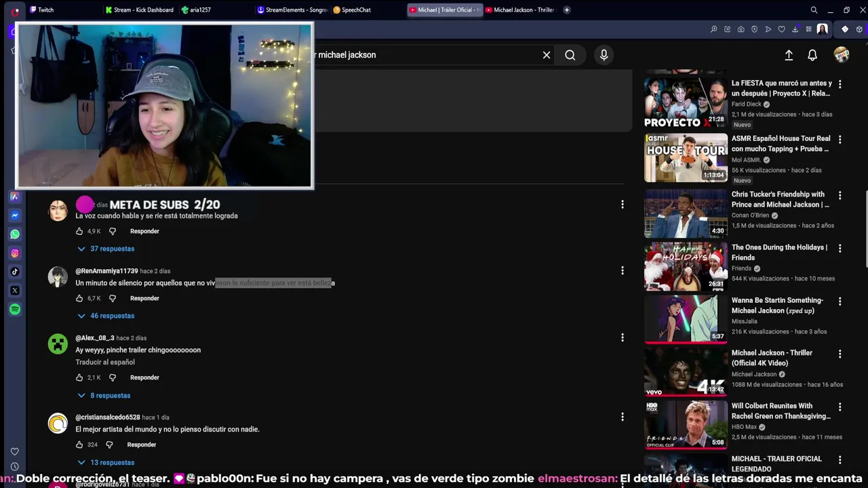Image resolution: width=868 pixels, height=488 pixels.
Task: Open Aria AI icon in the sidebar
Action: coord(15,197)
